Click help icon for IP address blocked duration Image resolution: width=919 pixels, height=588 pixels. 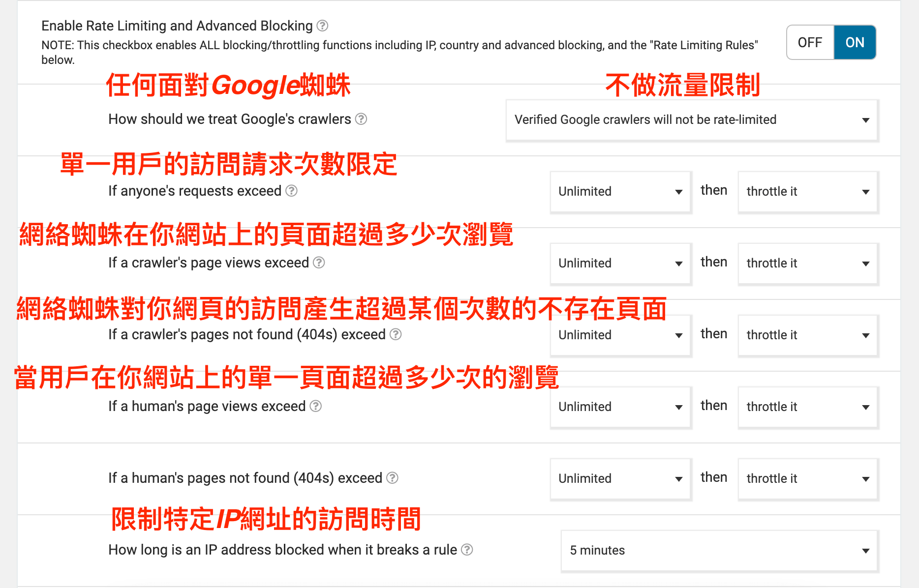point(467,550)
